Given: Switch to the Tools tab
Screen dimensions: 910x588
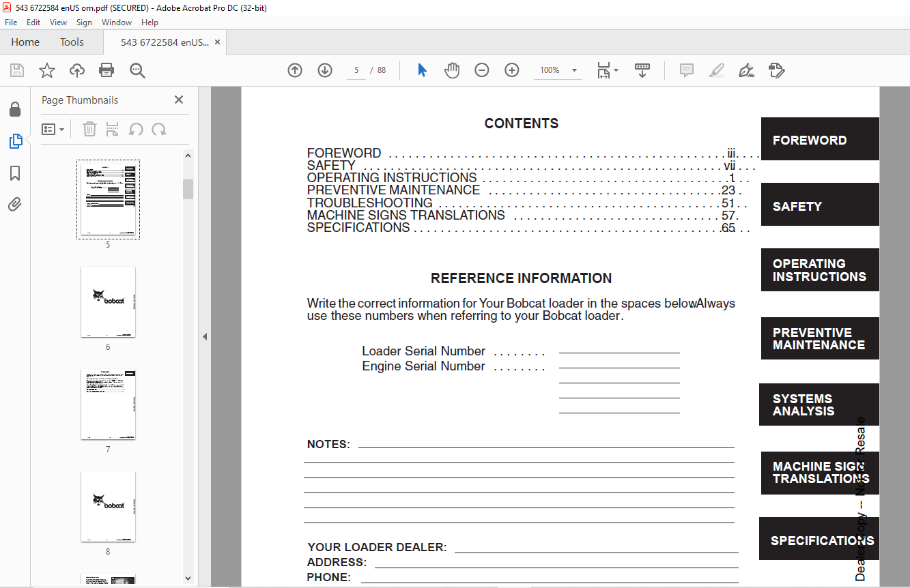Looking at the screenshot, I should (x=72, y=42).
